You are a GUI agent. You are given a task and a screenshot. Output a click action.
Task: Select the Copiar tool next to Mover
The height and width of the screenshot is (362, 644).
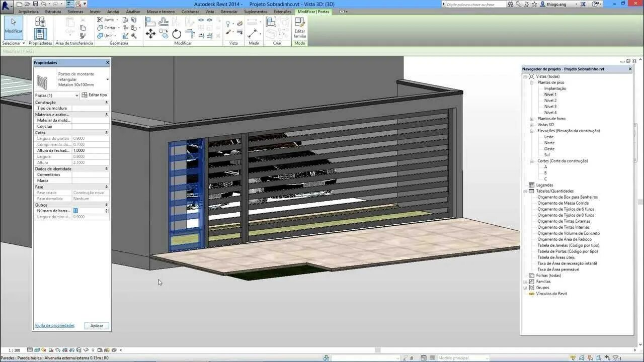pyautogui.click(x=164, y=34)
